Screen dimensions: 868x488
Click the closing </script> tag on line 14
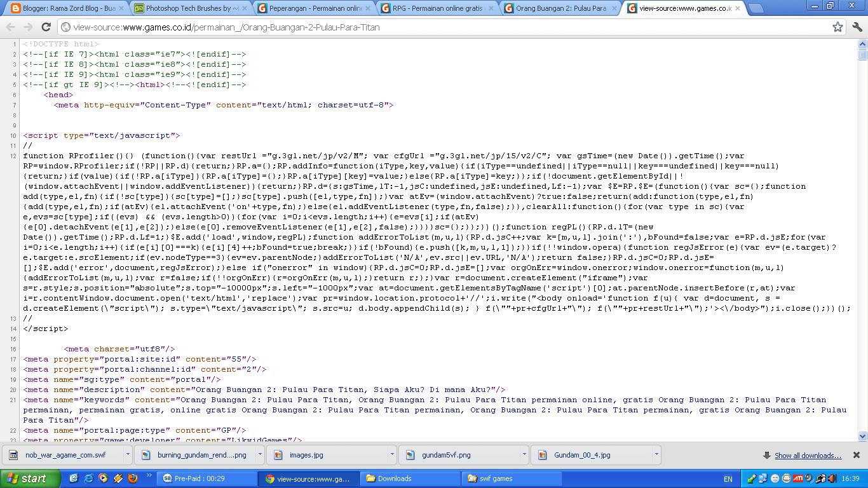coord(46,329)
